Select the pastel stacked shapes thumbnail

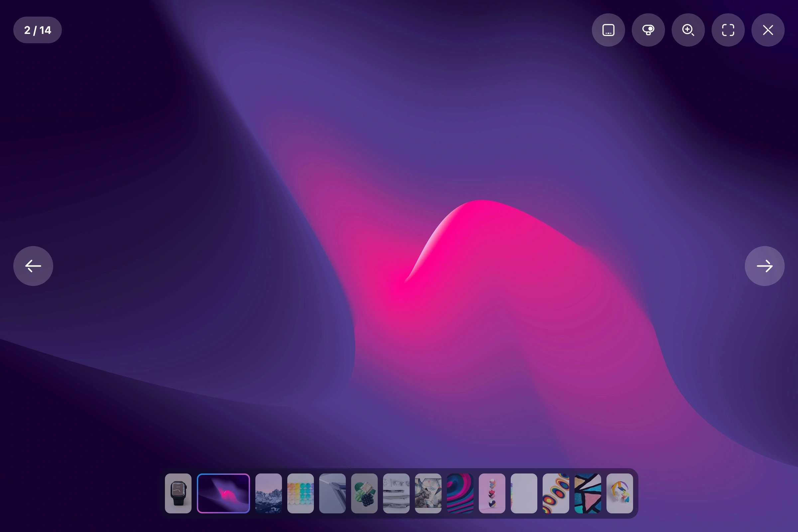coord(492,493)
